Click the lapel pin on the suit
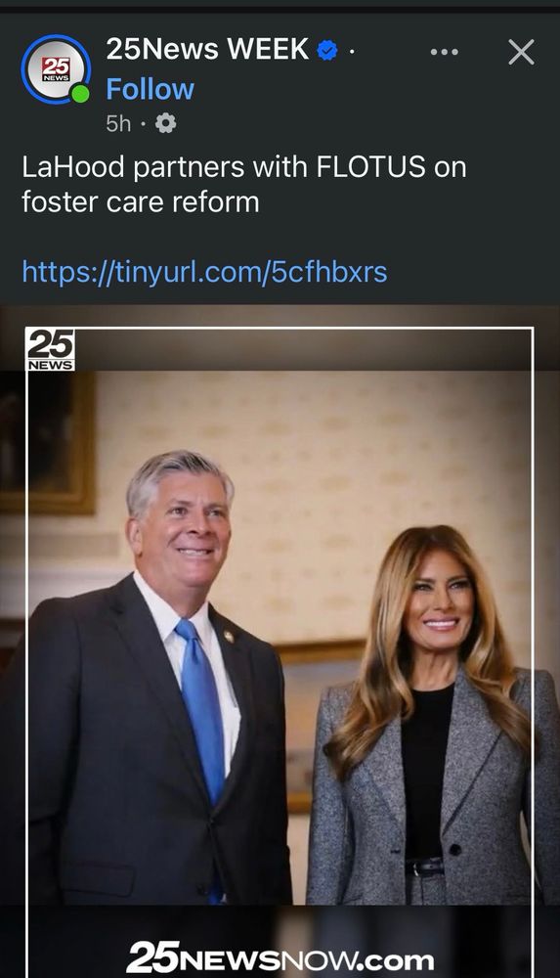 tap(229, 637)
